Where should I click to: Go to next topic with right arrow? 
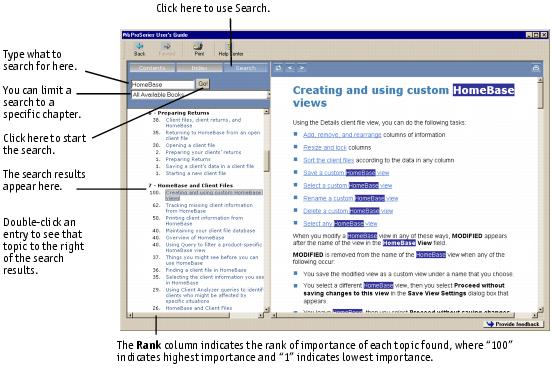[302, 68]
